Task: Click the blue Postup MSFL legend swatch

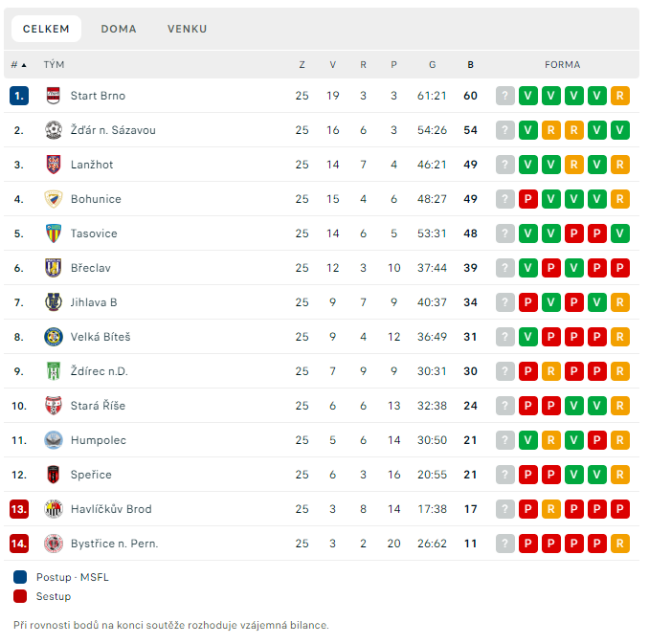Action: click(20, 577)
